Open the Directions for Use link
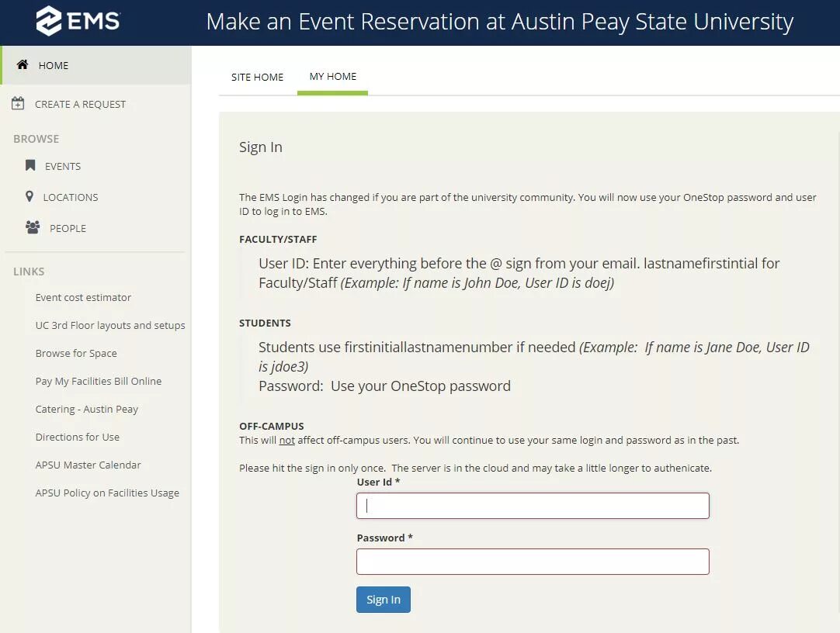 point(78,437)
